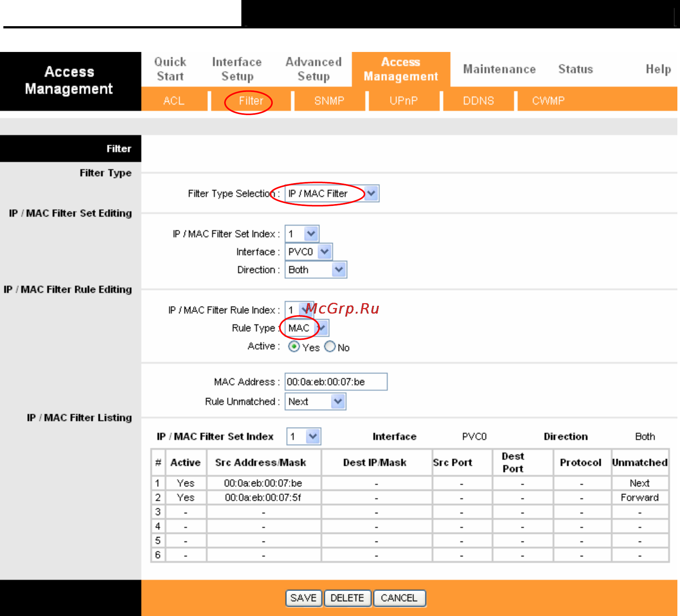The image size is (680, 616).
Task: Open the Quick Start tab
Action: [170, 69]
